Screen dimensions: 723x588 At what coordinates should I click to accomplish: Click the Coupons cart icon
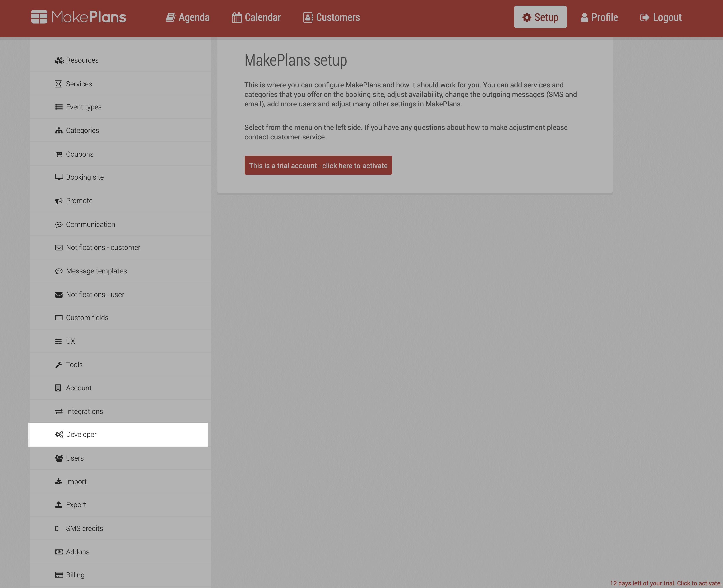point(59,154)
